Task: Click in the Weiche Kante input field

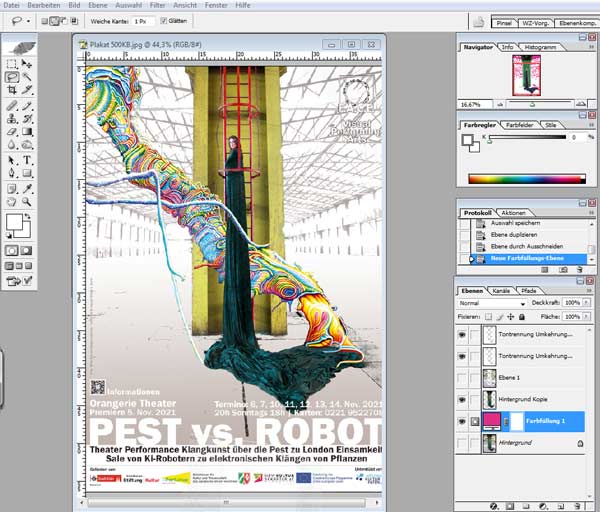Action: tap(142, 20)
